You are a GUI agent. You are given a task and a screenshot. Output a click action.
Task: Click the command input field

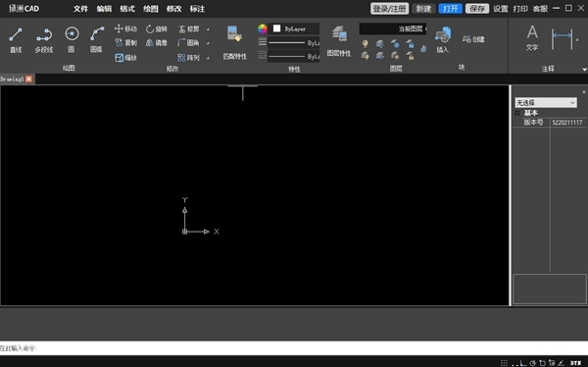[294, 348]
